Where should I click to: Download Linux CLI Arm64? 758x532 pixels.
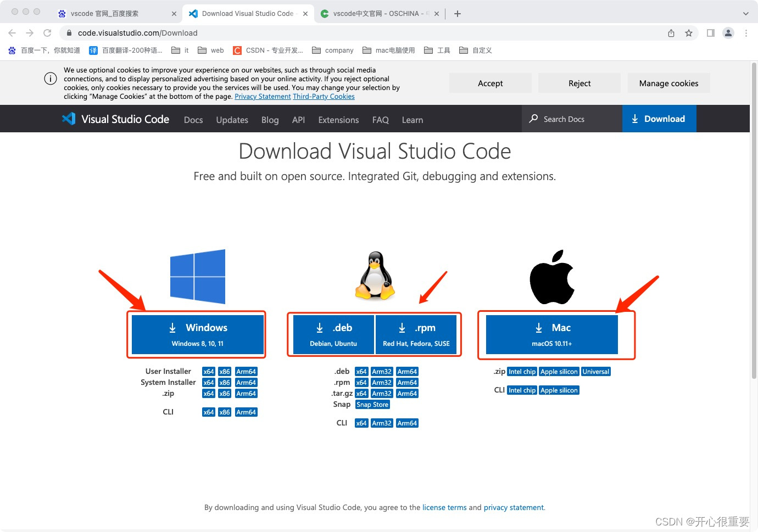tap(407, 423)
